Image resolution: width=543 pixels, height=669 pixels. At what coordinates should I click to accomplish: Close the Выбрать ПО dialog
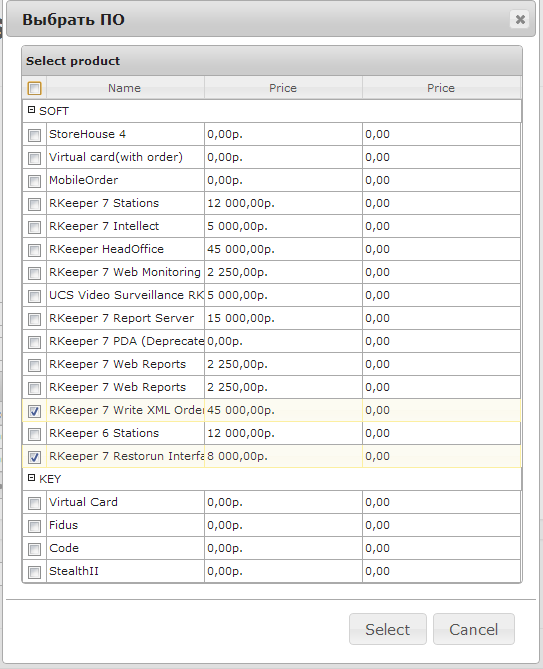(520, 20)
